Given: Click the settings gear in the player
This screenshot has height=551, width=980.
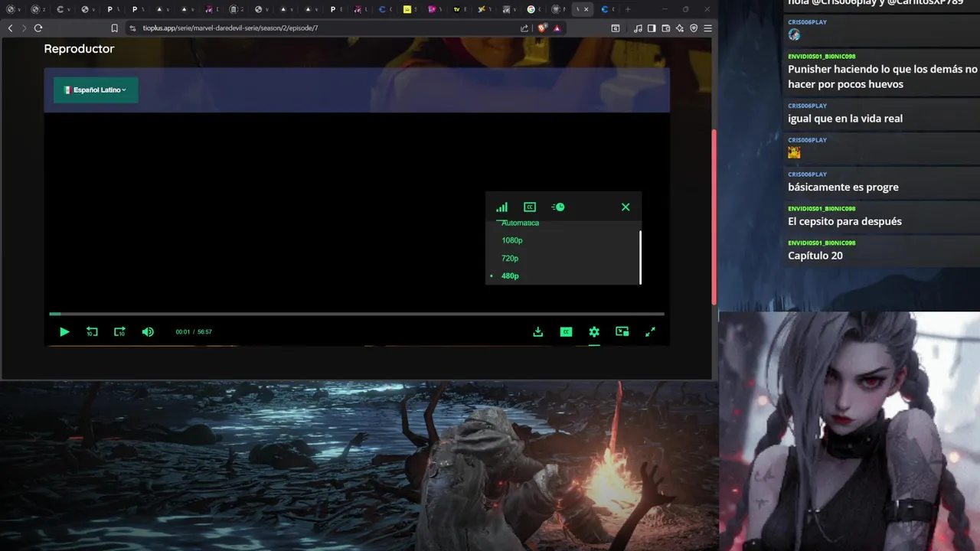Looking at the screenshot, I should click(x=594, y=331).
